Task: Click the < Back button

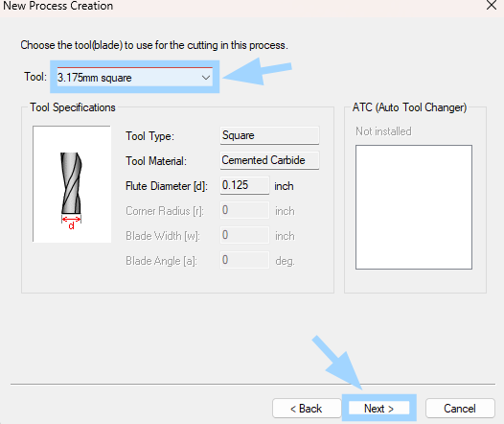Action: 306,409
